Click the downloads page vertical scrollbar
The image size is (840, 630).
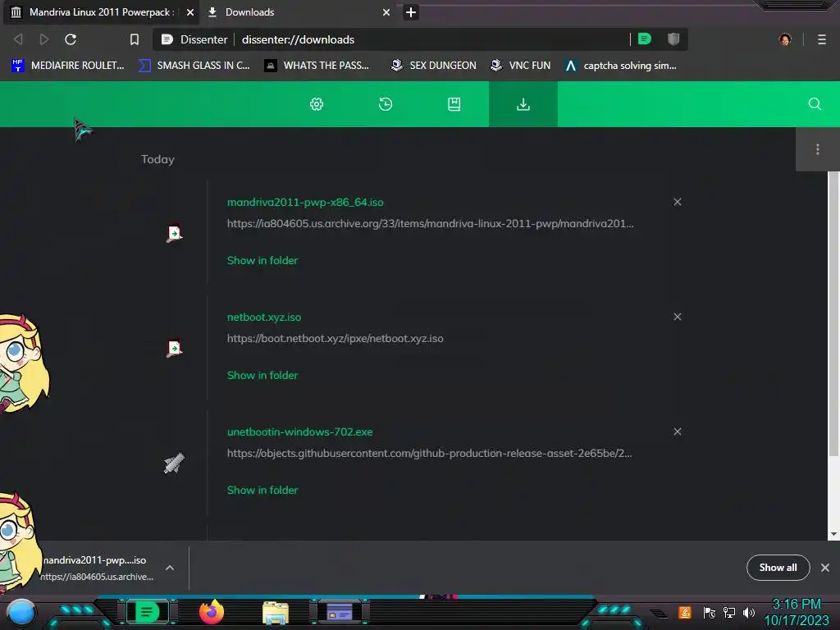(x=833, y=313)
